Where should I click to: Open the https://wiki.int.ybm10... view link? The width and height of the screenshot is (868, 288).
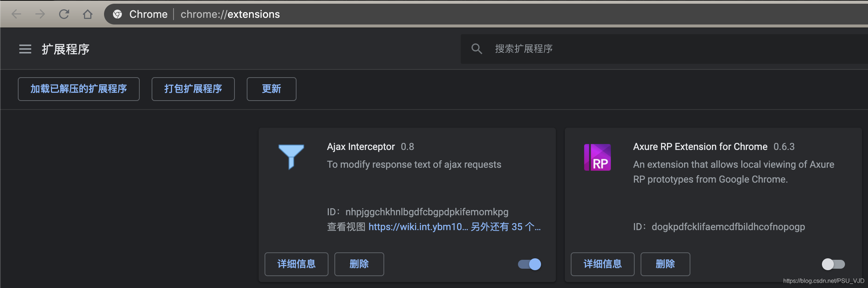click(418, 227)
